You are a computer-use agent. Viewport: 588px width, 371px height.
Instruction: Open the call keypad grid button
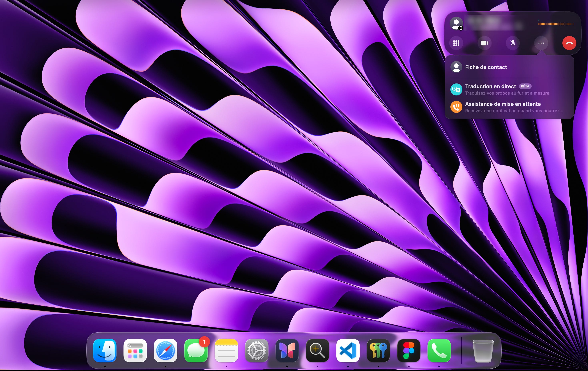pos(456,43)
